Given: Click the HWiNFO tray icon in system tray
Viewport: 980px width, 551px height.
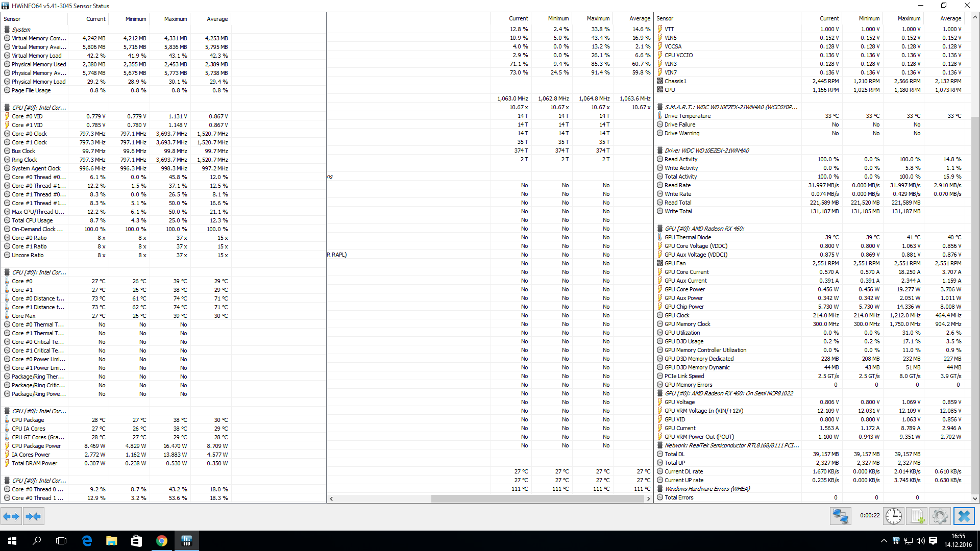Looking at the screenshot, I should (896, 541).
